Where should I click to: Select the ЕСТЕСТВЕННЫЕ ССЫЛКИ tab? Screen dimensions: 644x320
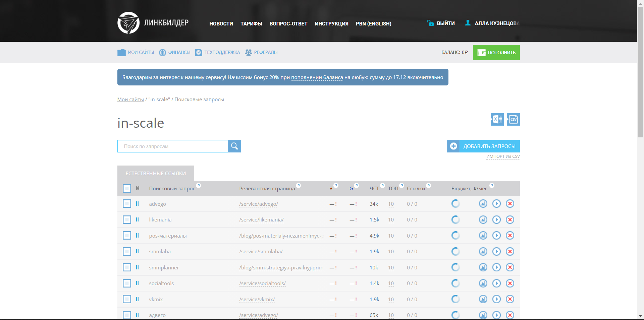tap(156, 173)
